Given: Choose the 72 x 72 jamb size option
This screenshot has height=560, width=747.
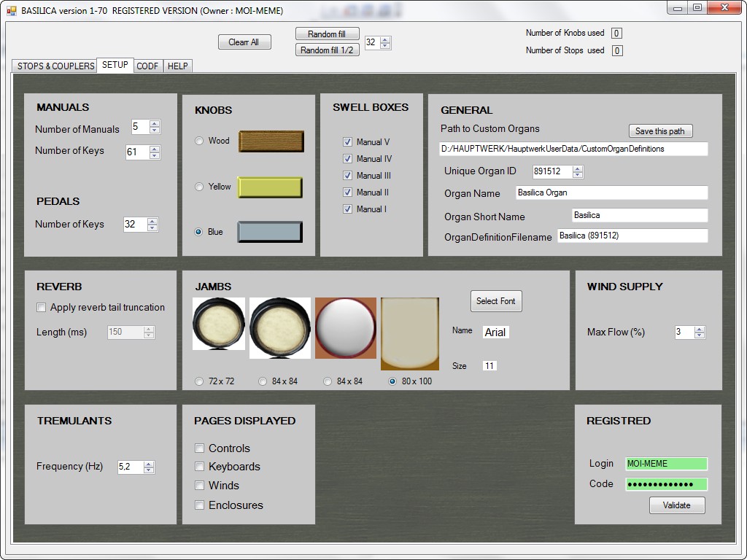Looking at the screenshot, I should (199, 381).
